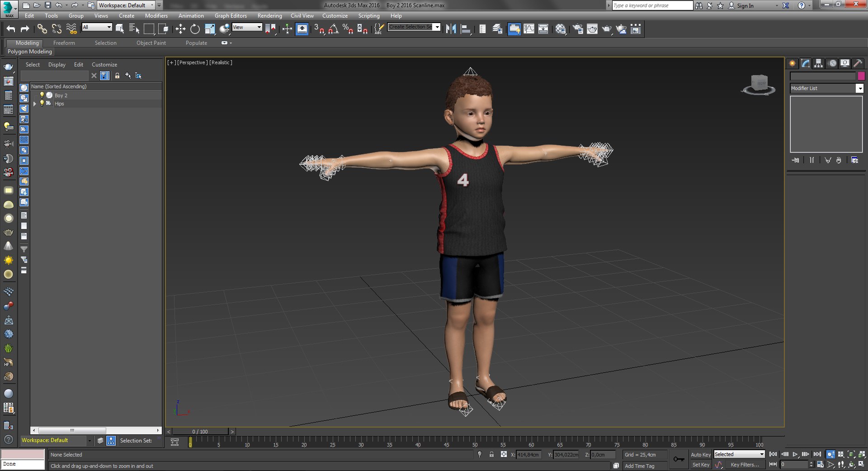The height and width of the screenshot is (471, 868).
Task: Click the Mirror tool icon
Action: pyautogui.click(x=451, y=29)
